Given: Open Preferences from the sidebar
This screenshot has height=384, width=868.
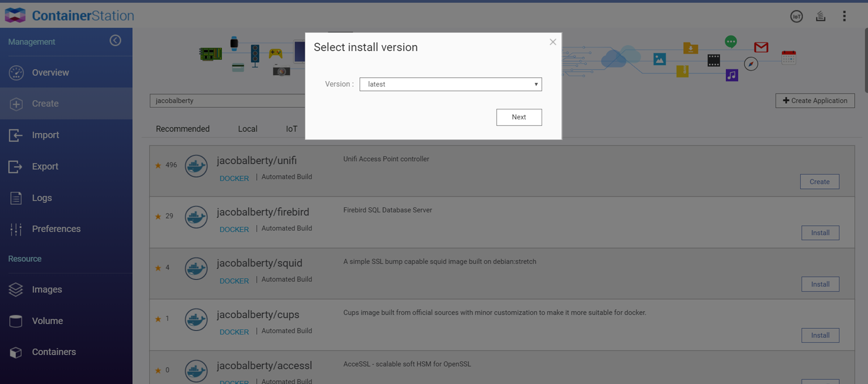Looking at the screenshot, I should pyautogui.click(x=56, y=229).
